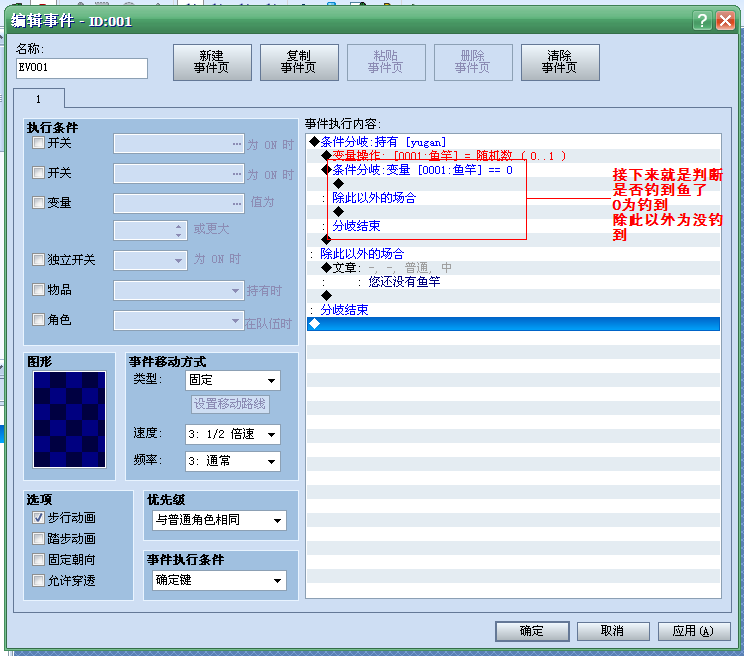Cancel with the 取消 button

613,631
